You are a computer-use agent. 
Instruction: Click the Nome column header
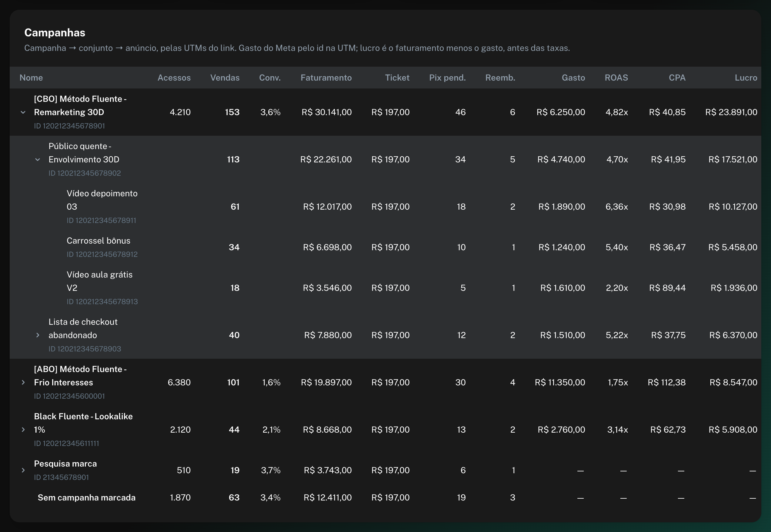point(31,78)
